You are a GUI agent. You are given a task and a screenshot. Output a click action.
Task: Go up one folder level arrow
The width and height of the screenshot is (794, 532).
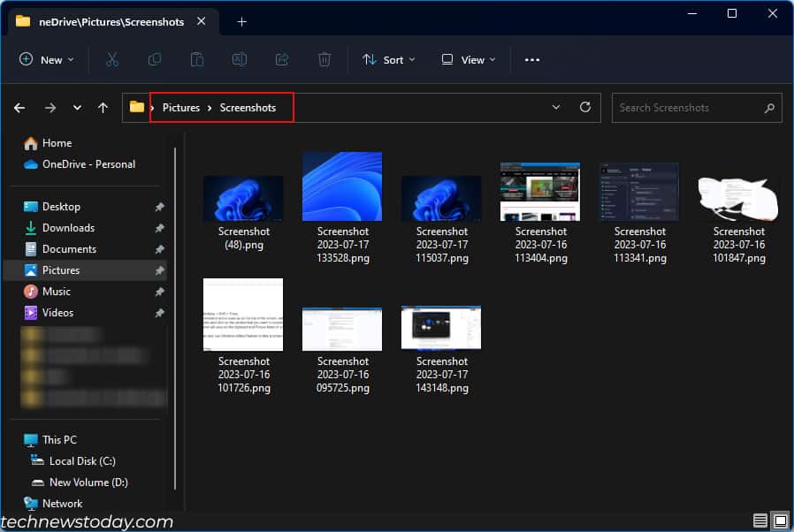(x=103, y=108)
